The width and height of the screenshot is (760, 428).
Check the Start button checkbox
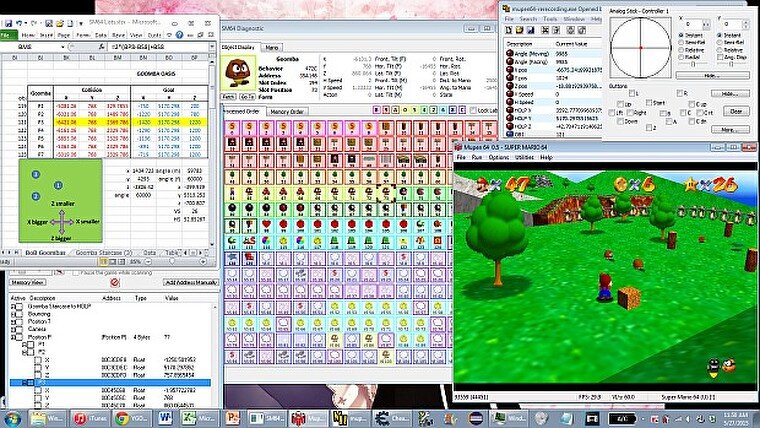click(x=649, y=103)
